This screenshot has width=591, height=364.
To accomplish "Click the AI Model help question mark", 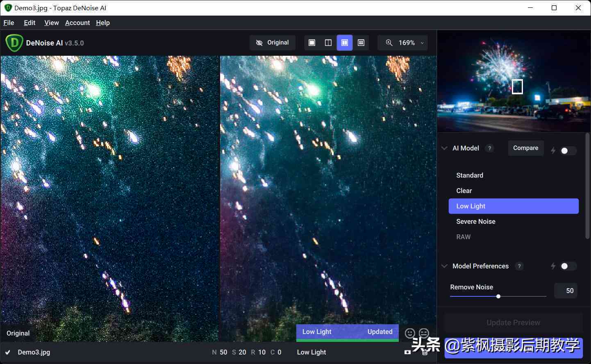I will click(489, 148).
